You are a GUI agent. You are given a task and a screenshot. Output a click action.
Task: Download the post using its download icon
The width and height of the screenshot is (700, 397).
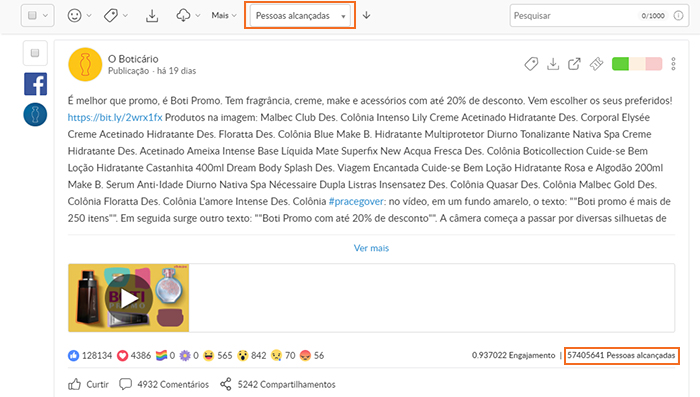553,64
